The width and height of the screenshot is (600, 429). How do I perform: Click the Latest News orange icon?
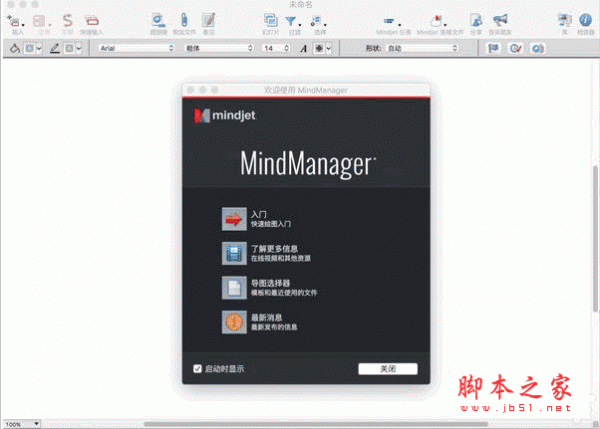(234, 322)
